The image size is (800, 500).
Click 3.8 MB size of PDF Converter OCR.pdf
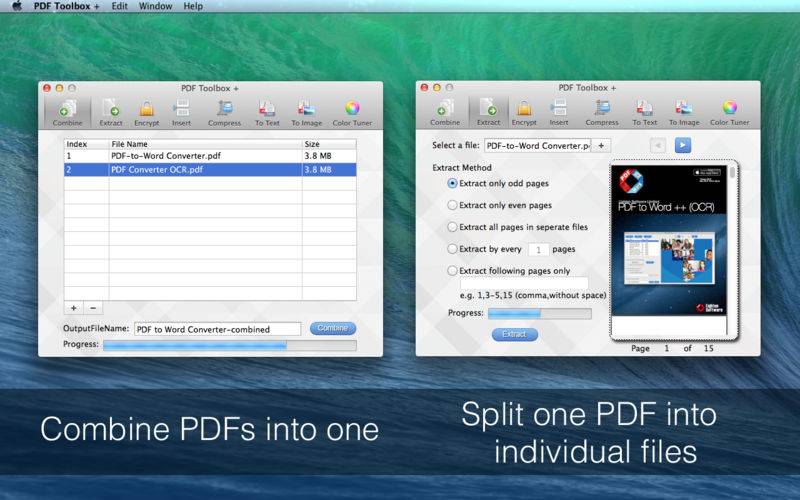318,169
